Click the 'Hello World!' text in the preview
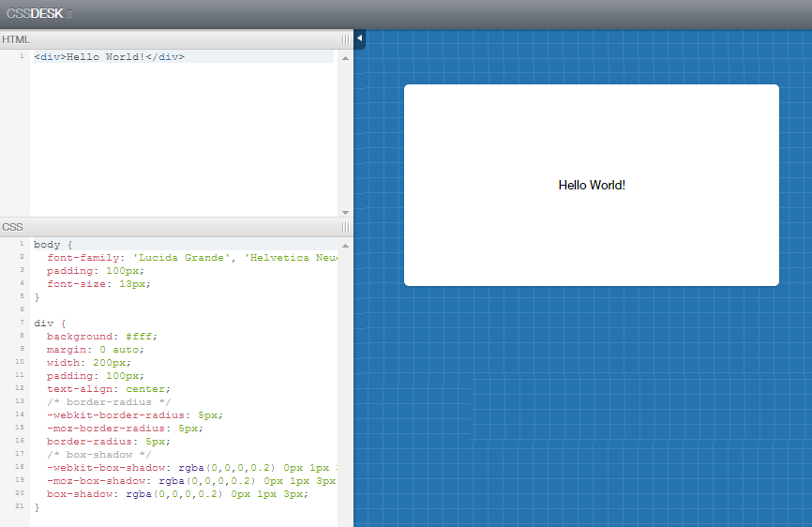Screen dimensions: 812x527 592,186
